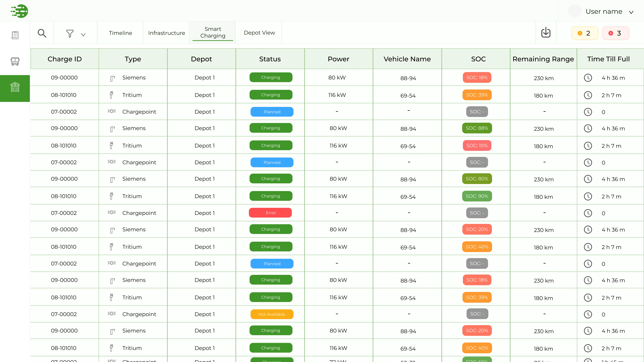Image resolution: width=644 pixels, height=362 pixels.
Task: Select the Smart Charging tab
Action: coord(213,33)
